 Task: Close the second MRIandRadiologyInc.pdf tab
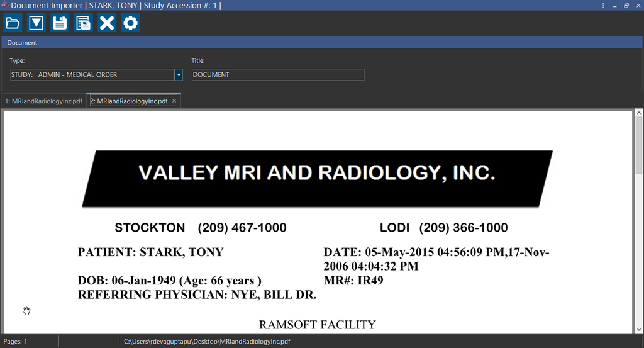[x=174, y=101]
